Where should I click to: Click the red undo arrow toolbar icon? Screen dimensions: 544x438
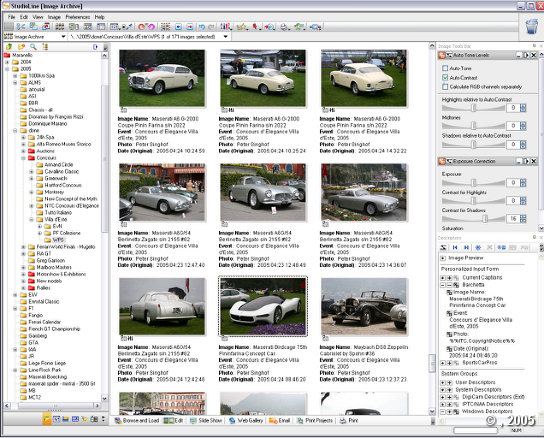pyautogui.click(x=142, y=26)
